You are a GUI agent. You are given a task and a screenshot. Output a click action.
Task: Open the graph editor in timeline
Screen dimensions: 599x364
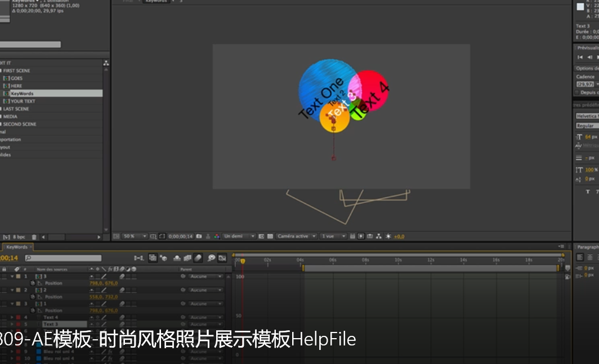point(222,258)
